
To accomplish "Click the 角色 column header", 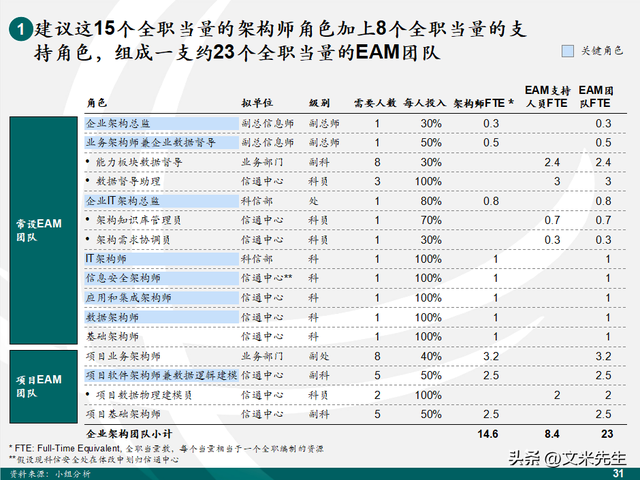I will point(96,102).
